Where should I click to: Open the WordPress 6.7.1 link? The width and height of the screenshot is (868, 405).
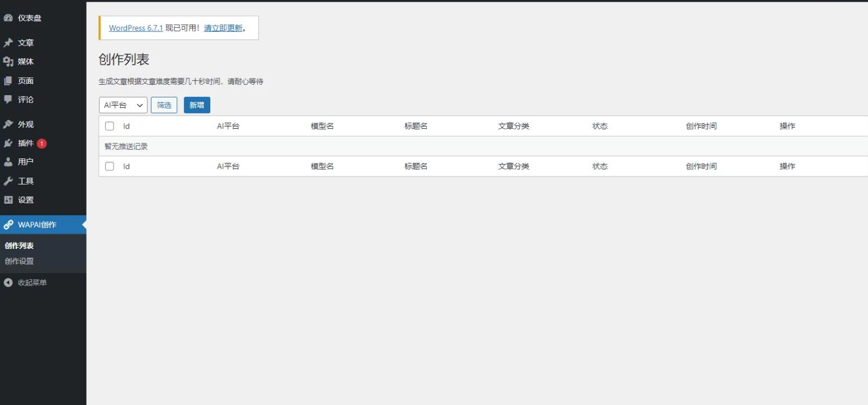[x=136, y=28]
